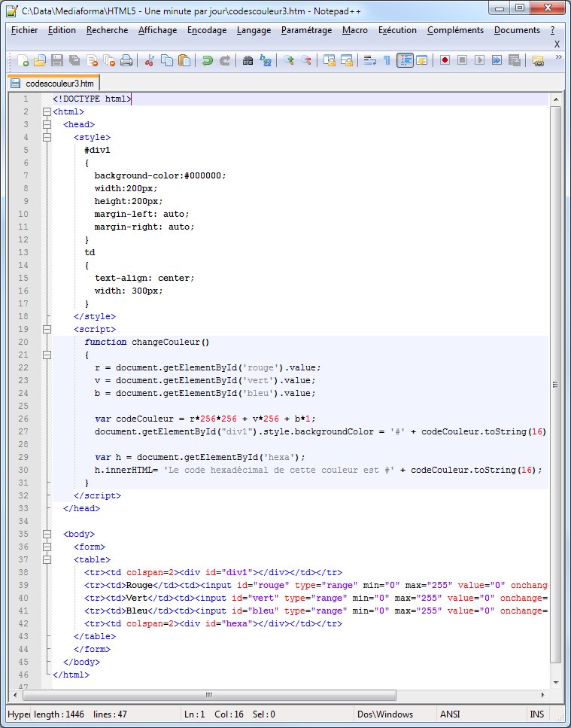Click the INS mode indicator in status bar

click(x=536, y=714)
